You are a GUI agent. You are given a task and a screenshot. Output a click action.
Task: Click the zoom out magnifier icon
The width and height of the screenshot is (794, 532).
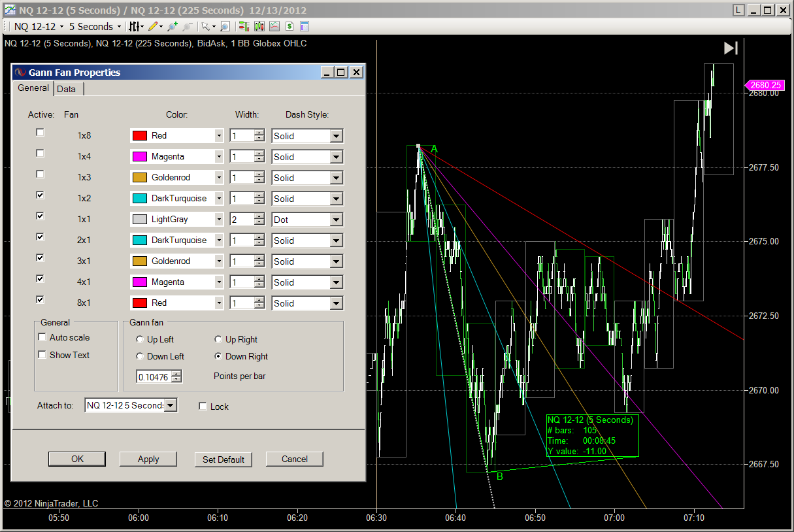point(188,27)
